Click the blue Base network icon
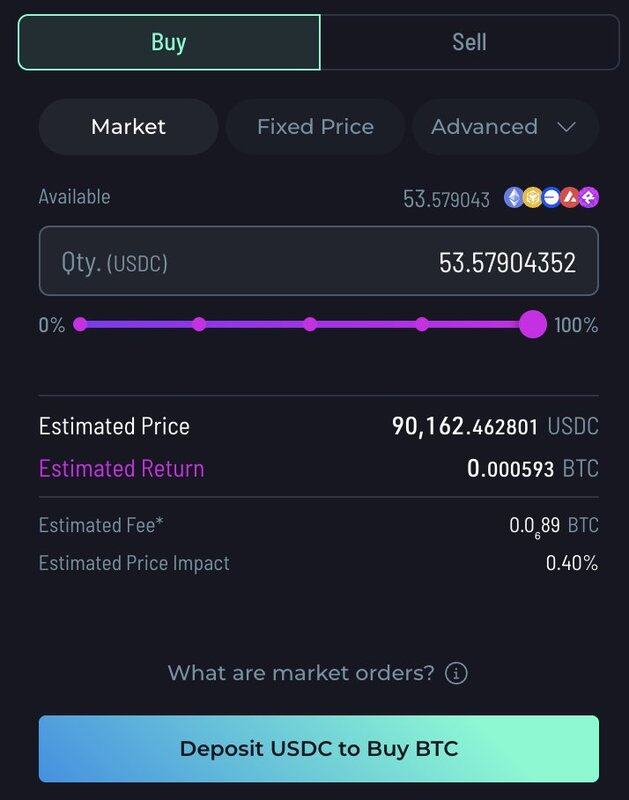 point(551,198)
